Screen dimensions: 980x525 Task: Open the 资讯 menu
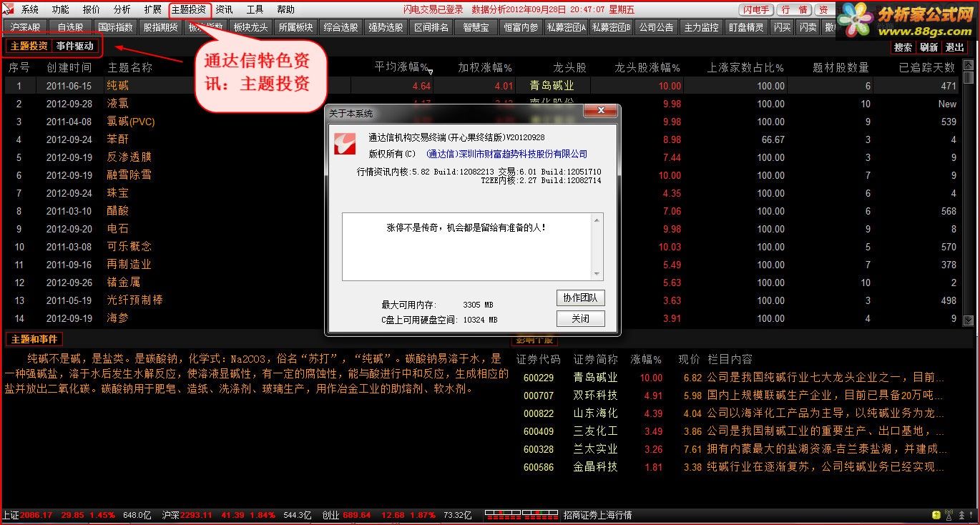[x=225, y=9]
